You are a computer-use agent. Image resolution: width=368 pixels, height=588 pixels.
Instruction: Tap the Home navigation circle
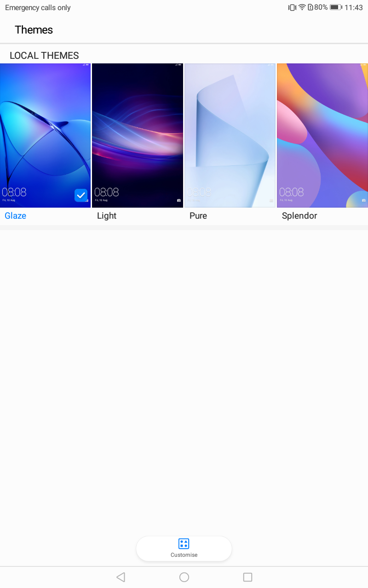[x=184, y=577]
